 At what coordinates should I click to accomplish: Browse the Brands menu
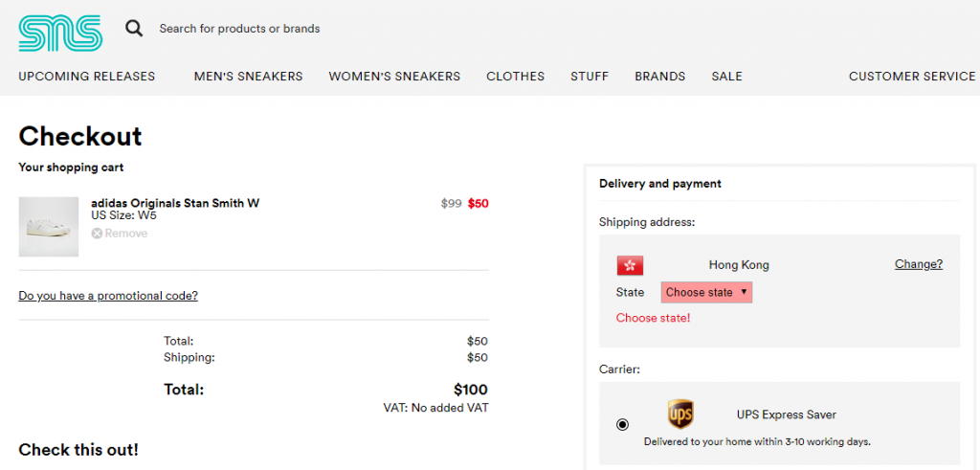coord(659,77)
